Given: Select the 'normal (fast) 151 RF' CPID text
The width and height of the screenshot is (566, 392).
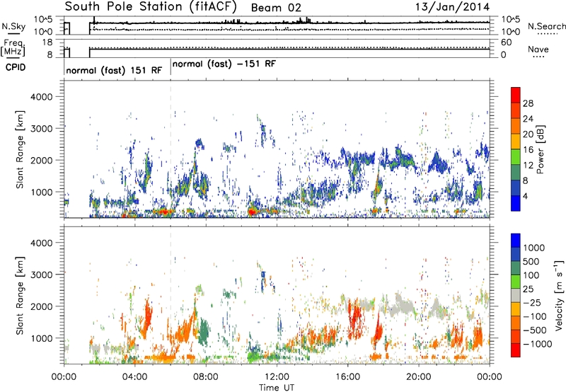Looking at the screenshot, I should pos(114,70).
